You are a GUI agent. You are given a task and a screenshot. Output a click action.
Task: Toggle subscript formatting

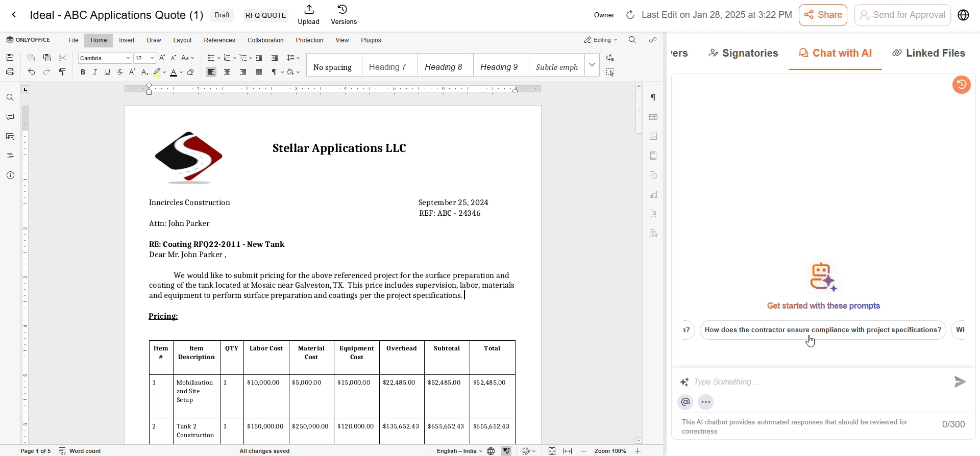(145, 72)
